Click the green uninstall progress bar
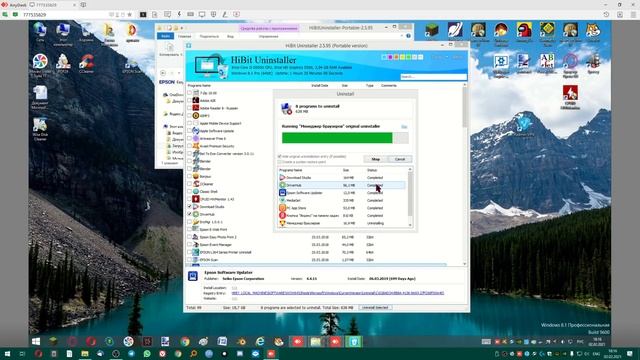The image size is (640, 360). 337,138
